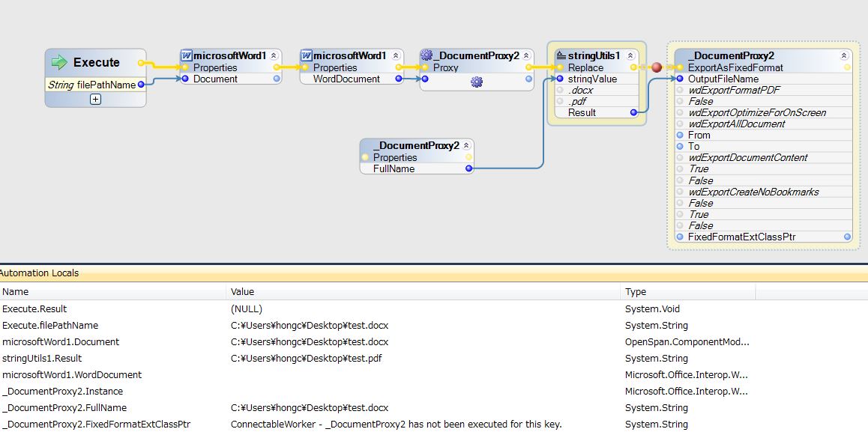Sort locals by the Value column

[x=424, y=291]
